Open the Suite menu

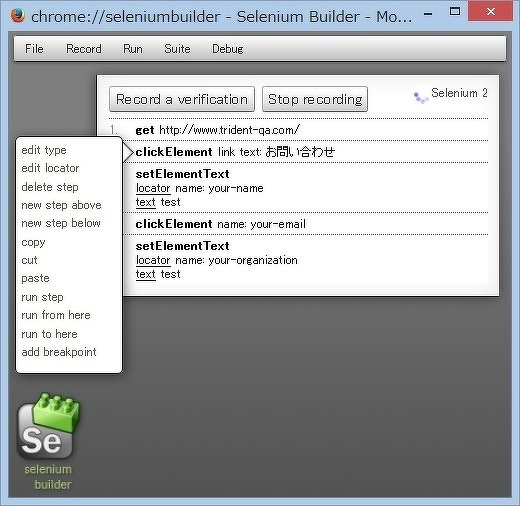click(x=177, y=49)
